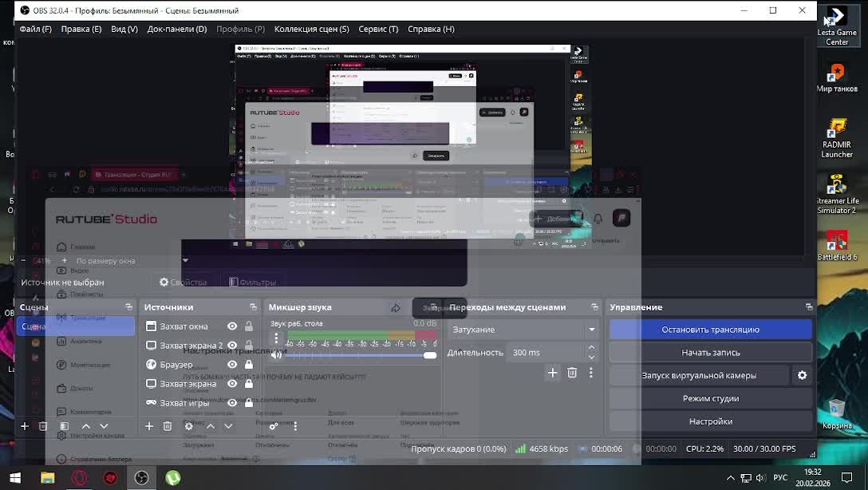Increase the transition duration with up arrow
Image resolution: width=868 pixels, height=490 pixels.
[591, 348]
